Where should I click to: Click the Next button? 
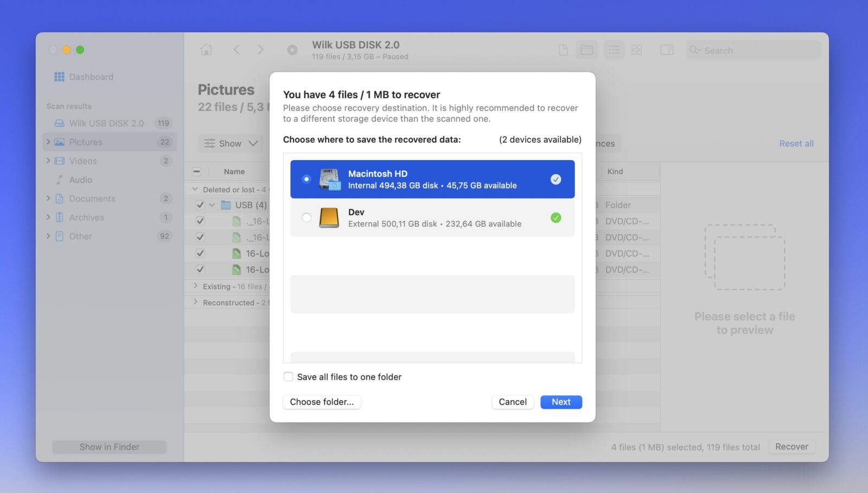(x=561, y=402)
